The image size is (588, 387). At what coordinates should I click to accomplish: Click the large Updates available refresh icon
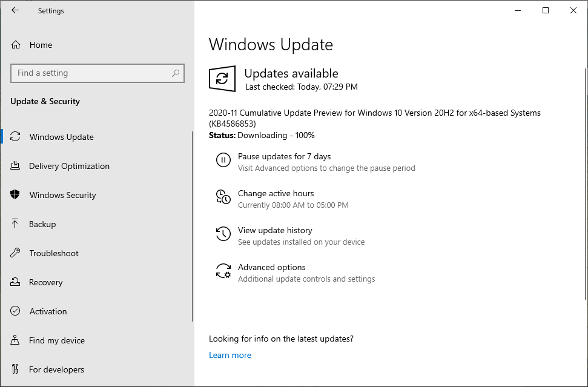tap(222, 79)
